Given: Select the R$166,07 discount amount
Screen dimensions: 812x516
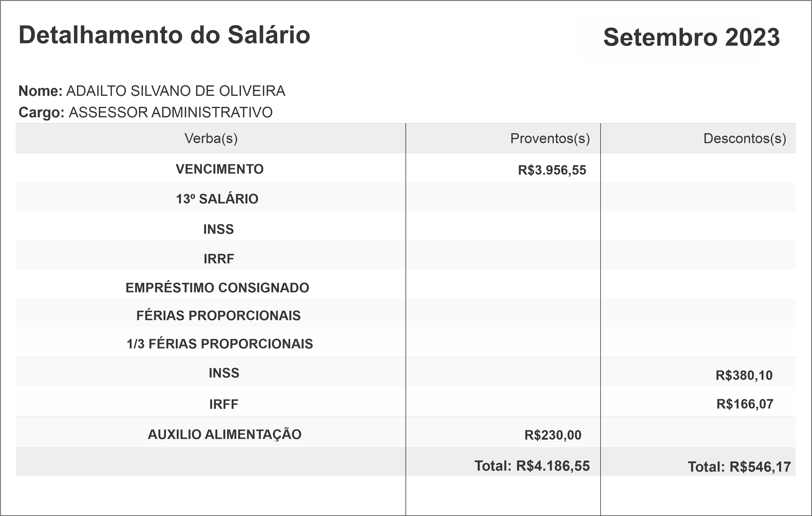Looking at the screenshot, I should (745, 404).
